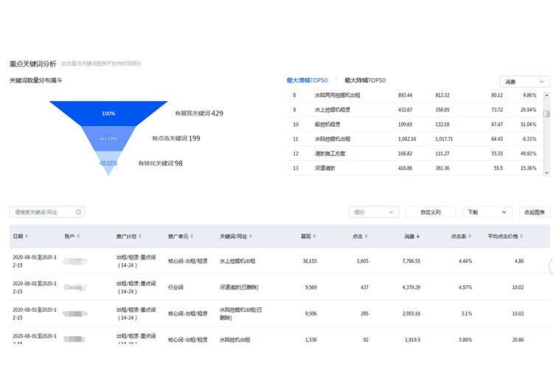Image resolution: width=553 pixels, height=392 pixels.
Task: Click the search magnifier icon in keyword box
Action: (x=78, y=212)
